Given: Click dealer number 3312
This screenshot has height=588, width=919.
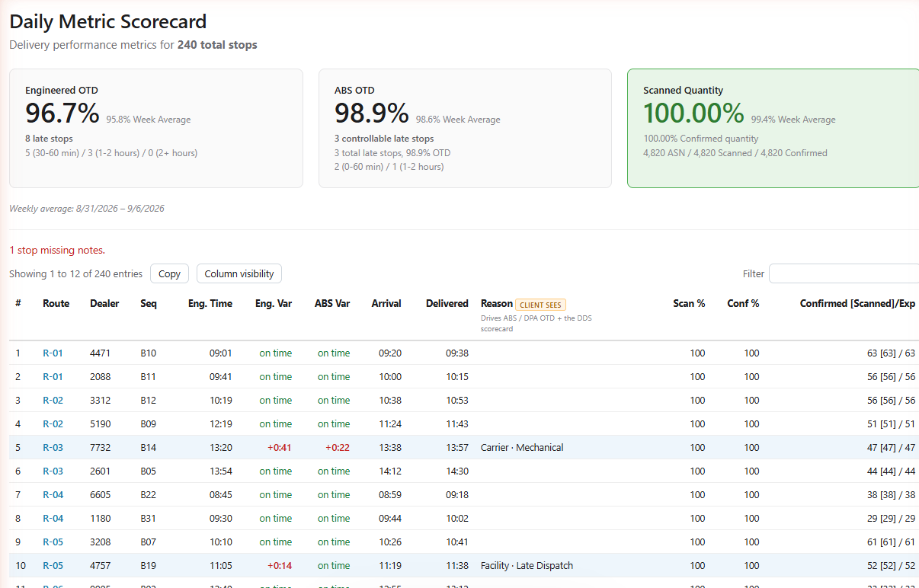Looking at the screenshot, I should (x=100, y=400).
